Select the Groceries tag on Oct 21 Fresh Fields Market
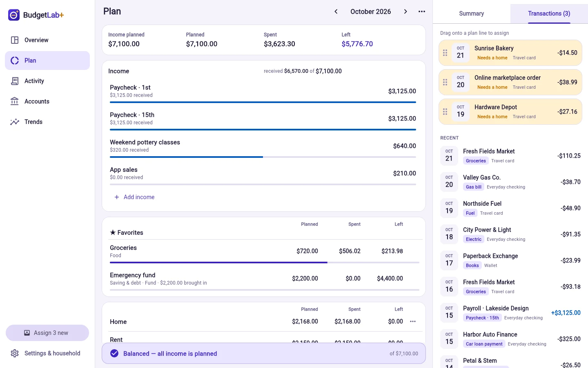 coord(476,161)
